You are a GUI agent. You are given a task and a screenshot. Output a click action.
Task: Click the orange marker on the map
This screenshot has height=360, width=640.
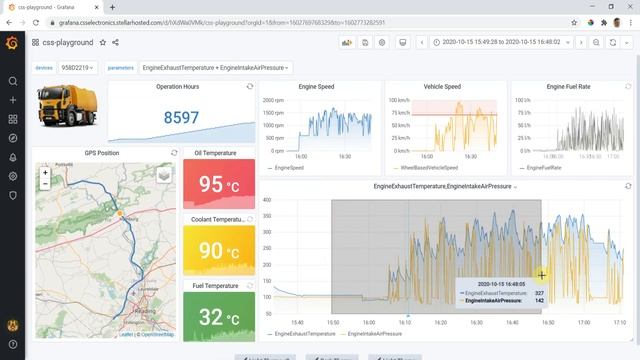(x=120, y=213)
